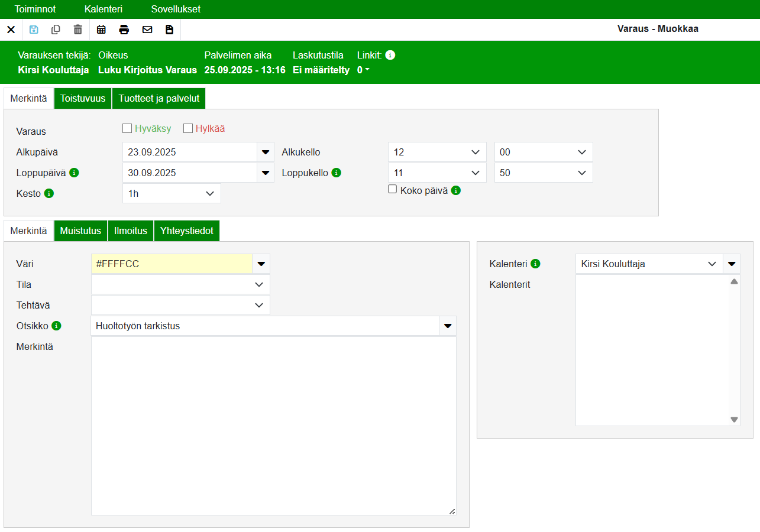Switch to the Toistuvuus tab
The height and width of the screenshot is (532, 760).
[x=83, y=98]
